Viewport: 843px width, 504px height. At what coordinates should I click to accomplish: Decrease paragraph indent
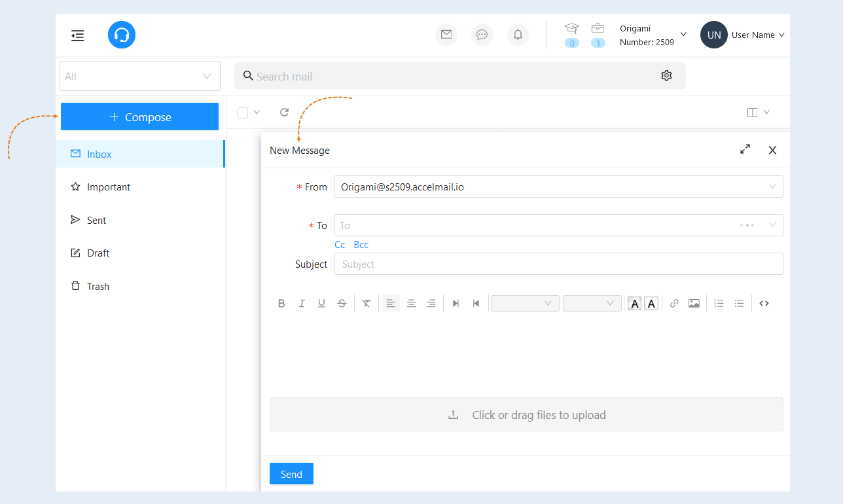476,304
